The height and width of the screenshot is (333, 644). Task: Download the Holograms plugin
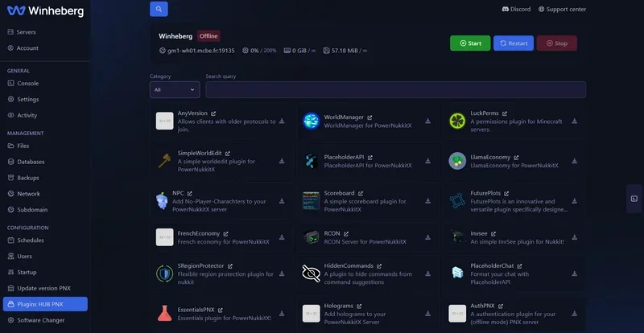[x=428, y=314]
